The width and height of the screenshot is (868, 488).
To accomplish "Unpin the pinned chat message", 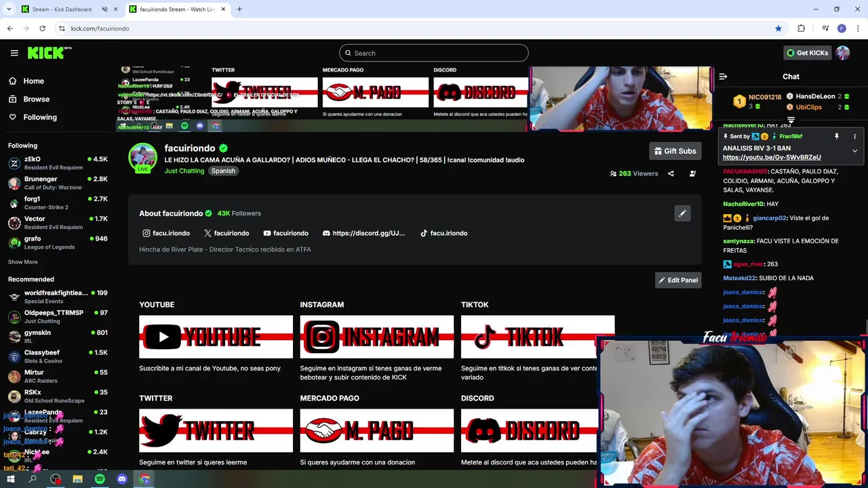I will [x=837, y=136].
